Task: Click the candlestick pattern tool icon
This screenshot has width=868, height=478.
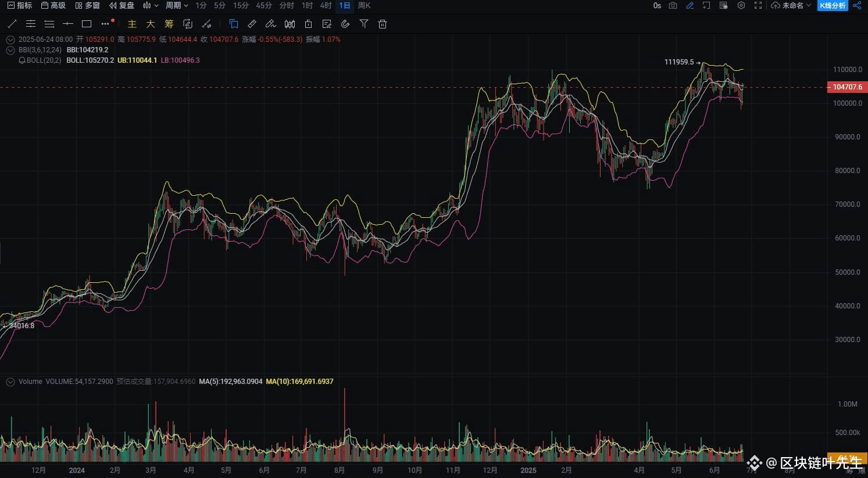Action: click(x=290, y=24)
